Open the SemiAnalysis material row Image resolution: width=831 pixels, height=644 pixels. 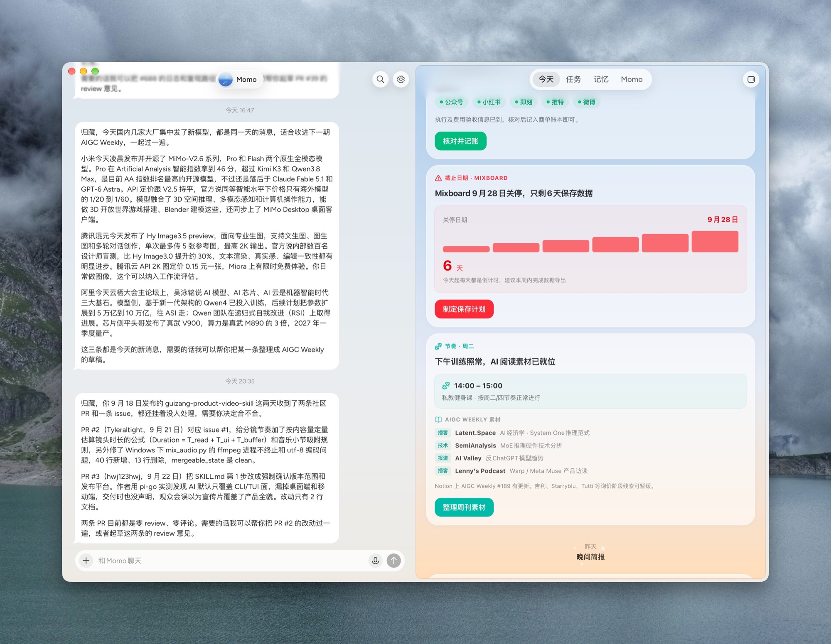click(x=590, y=446)
